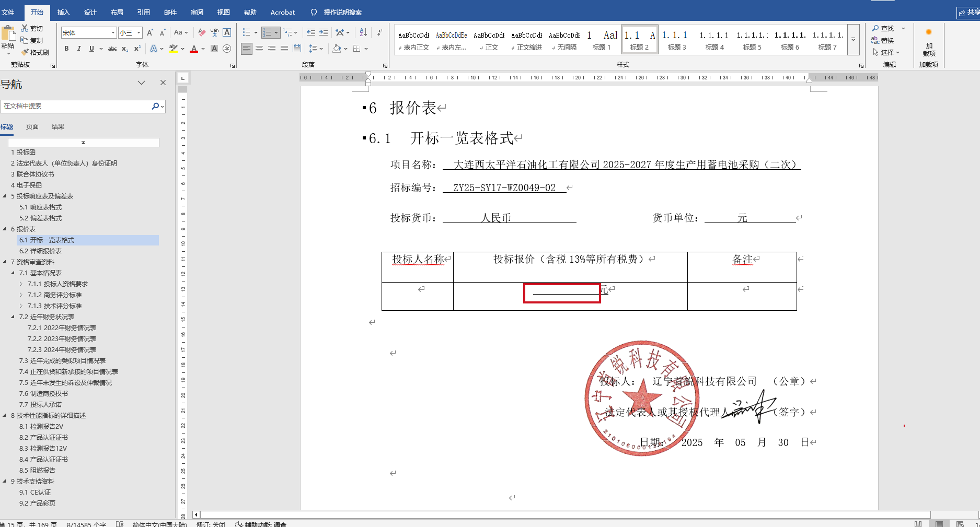
Task: Toggle strikethrough (abc) formatting
Action: click(x=112, y=49)
